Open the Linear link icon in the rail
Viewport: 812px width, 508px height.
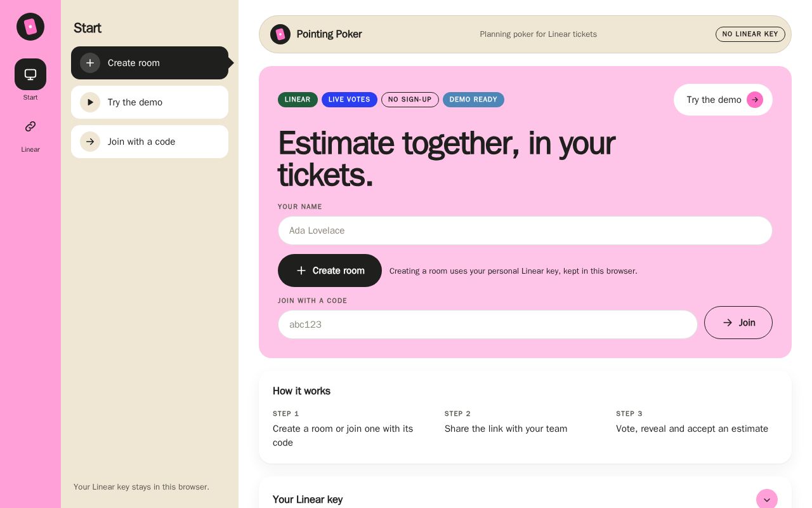pos(30,126)
